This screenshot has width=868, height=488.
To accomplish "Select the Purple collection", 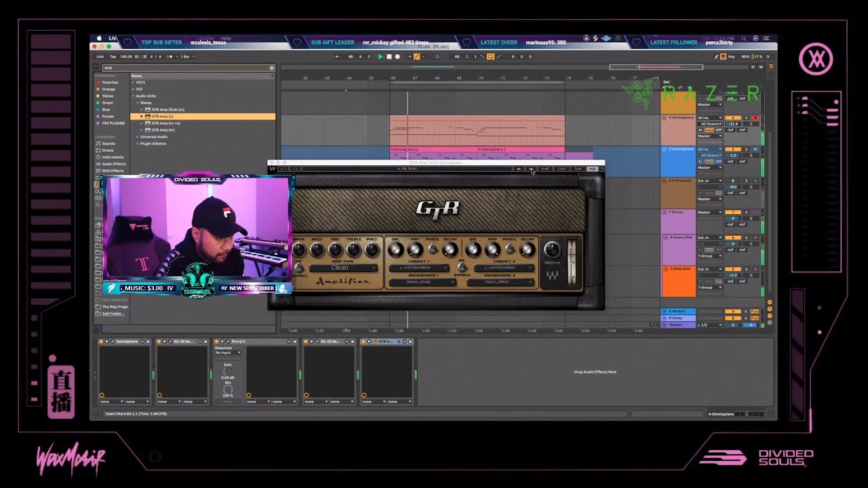I will 108,116.
